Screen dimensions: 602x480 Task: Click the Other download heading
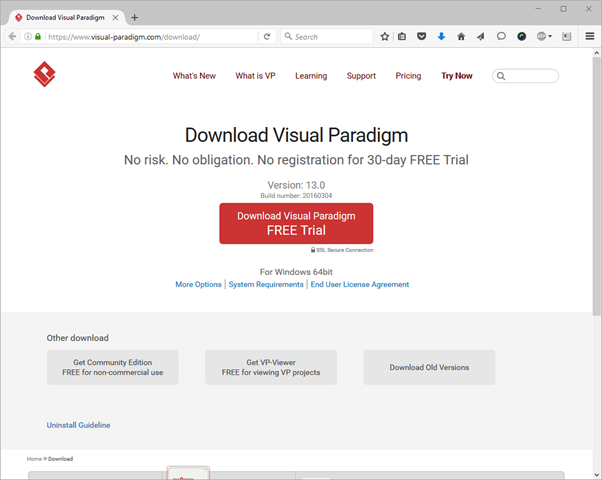(x=78, y=338)
